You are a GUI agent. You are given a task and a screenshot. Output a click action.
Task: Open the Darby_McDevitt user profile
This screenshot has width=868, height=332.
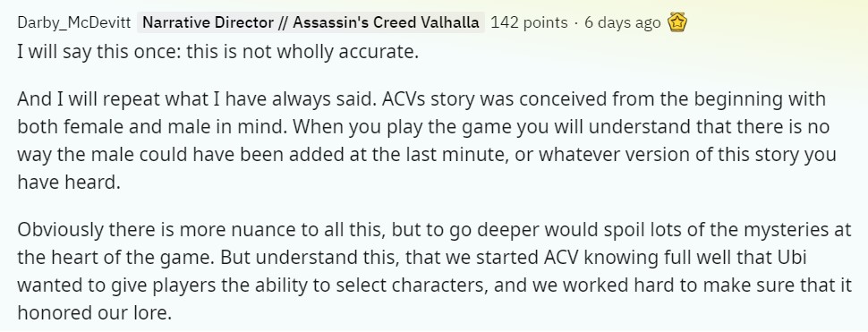tap(74, 22)
